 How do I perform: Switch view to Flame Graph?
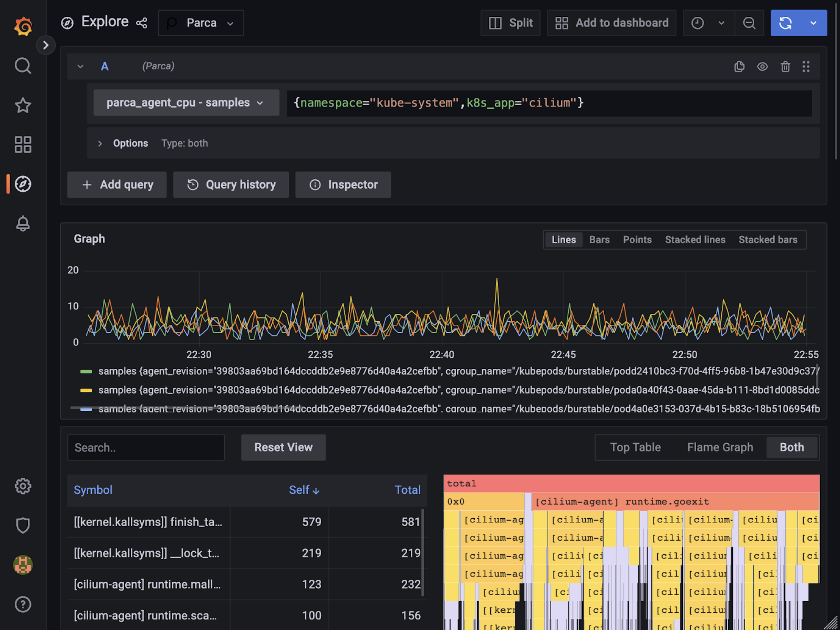[720, 448]
